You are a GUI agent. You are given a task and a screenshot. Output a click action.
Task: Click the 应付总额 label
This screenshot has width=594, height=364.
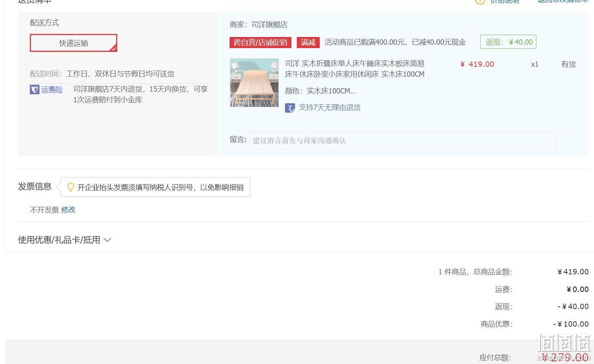(x=495, y=358)
